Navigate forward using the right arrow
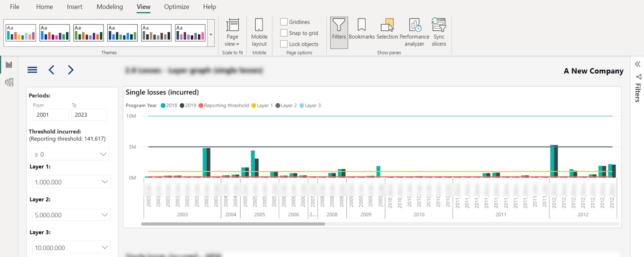644x257 pixels. point(70,70)
